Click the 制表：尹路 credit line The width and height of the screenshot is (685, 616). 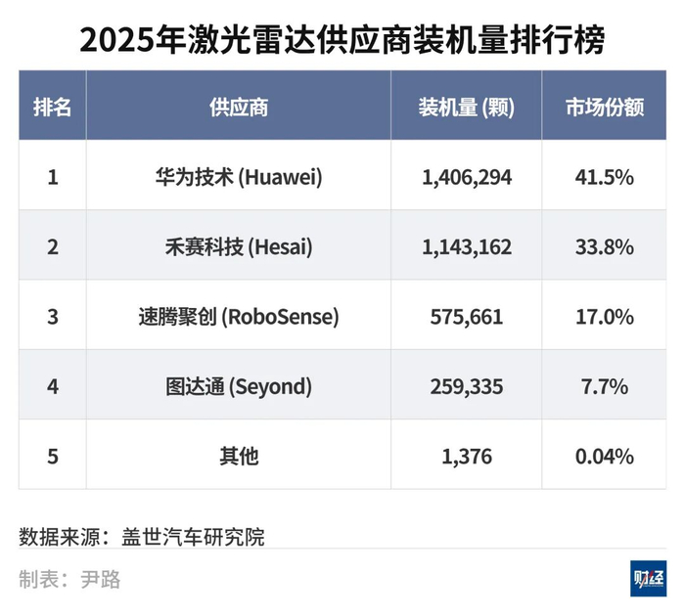pyautogui.click(x=69, y=579)
